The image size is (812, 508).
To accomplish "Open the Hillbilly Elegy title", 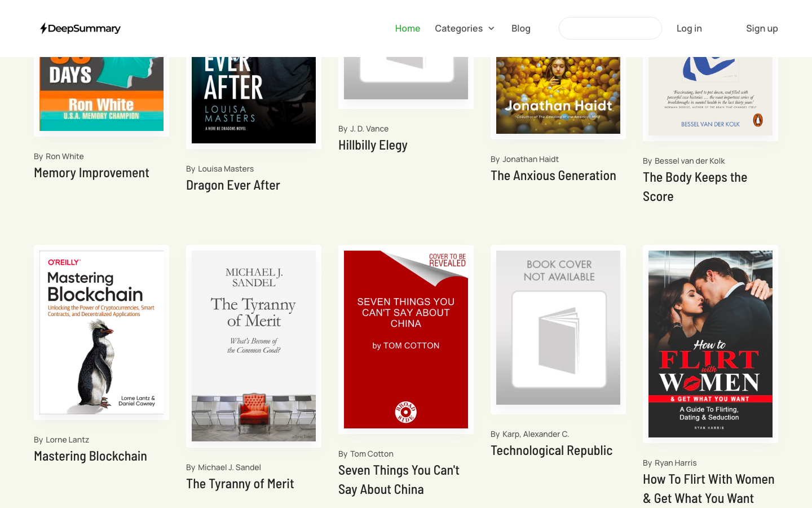I will click(373, 145).
